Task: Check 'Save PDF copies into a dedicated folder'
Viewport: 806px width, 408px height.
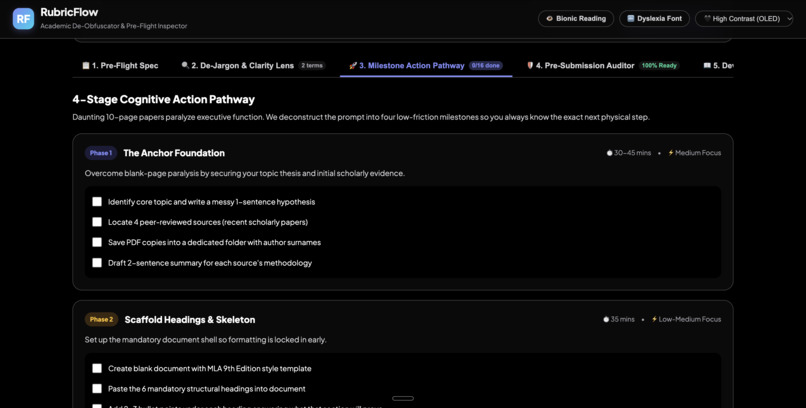Action: 97,242
